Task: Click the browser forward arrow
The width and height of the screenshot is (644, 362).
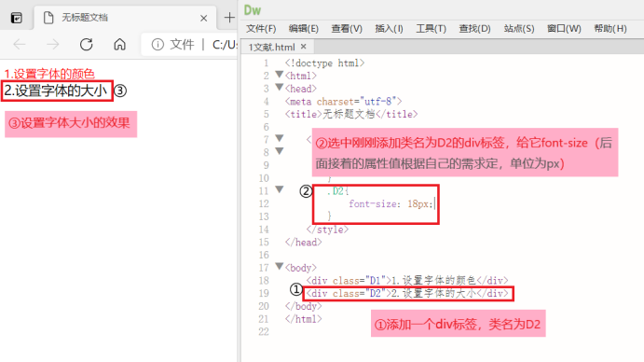Action: [x=52, y=45]
